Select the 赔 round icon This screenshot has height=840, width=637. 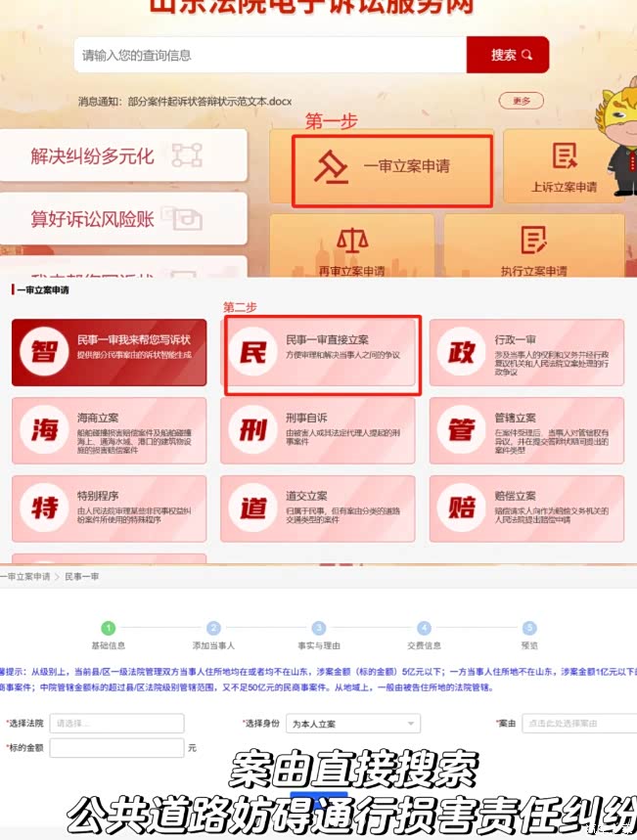(461, 508)
